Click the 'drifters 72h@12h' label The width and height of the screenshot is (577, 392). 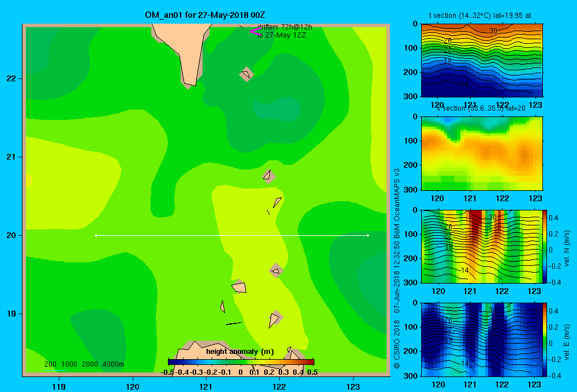[284, 27]
